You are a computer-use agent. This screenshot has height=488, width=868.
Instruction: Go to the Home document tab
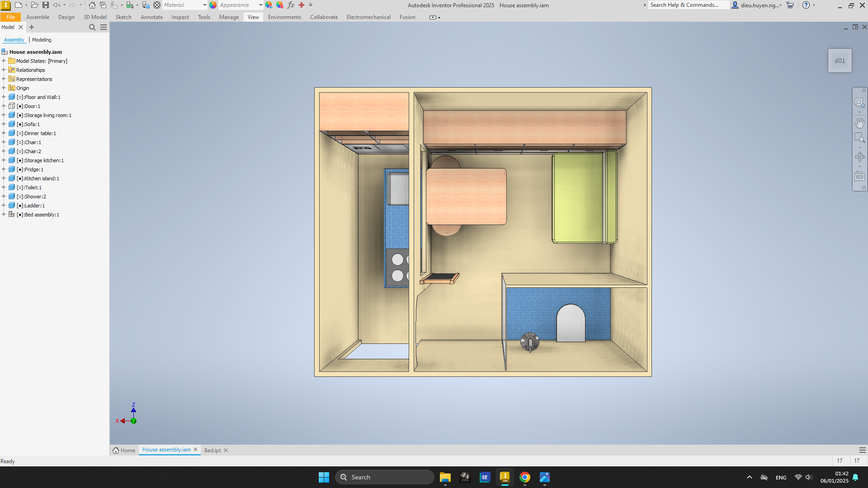click(124, 450)
